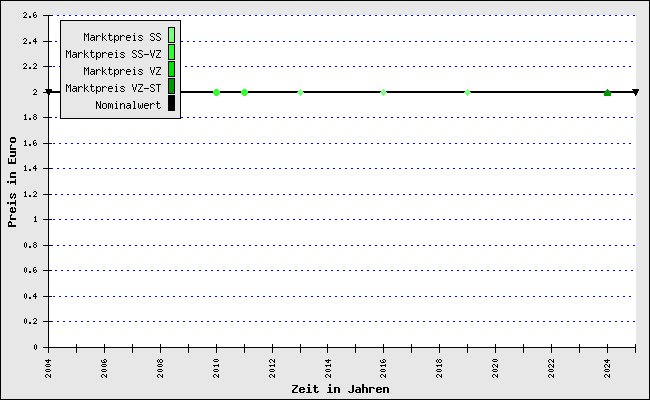650x400 pixels.
Task: Select the diamond data point at 2016
Action: (383, 92)
